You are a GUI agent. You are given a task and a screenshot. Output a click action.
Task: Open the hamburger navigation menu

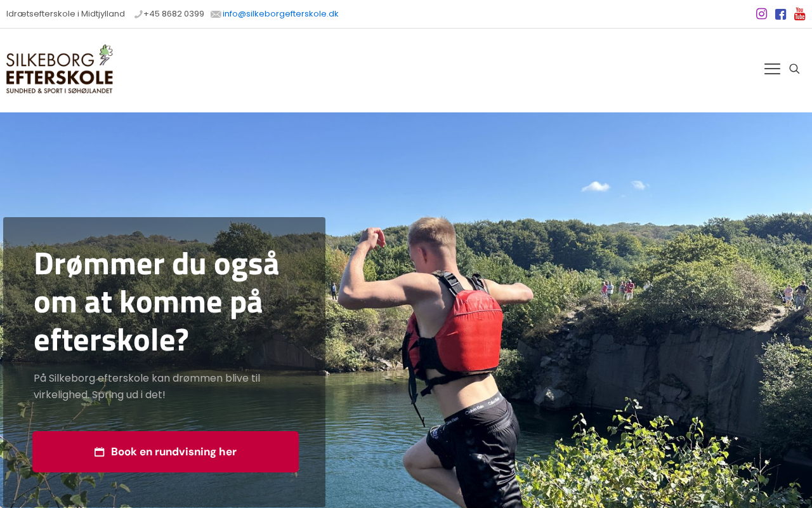tap(772, 69)
